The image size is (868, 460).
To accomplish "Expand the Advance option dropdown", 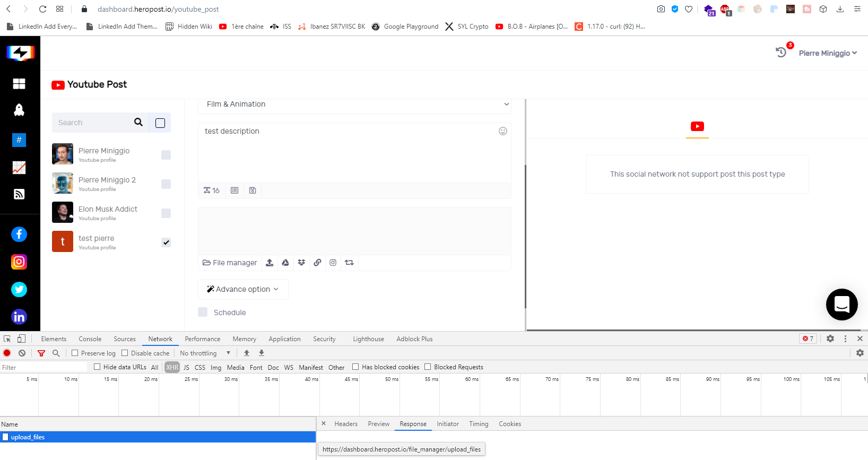I will coord(243,289).
